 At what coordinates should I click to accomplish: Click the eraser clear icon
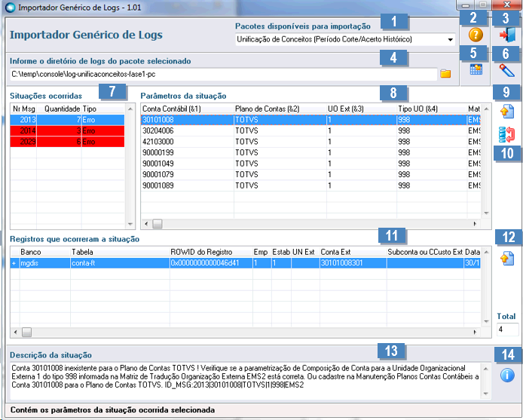click(x=507, y=70)
